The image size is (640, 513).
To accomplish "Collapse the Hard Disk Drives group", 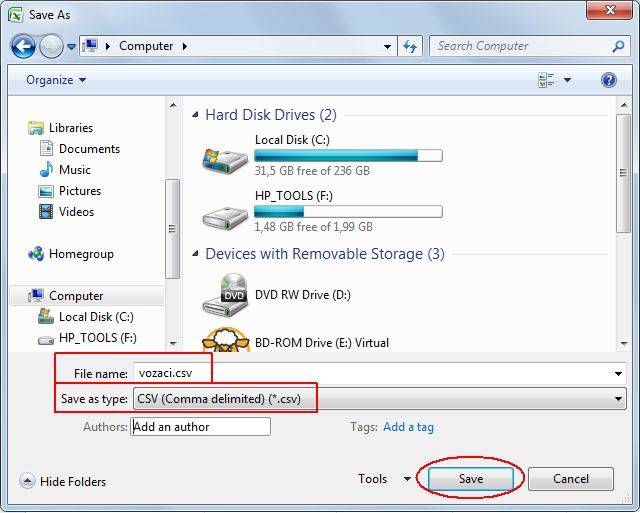I will tap(195, 115).
